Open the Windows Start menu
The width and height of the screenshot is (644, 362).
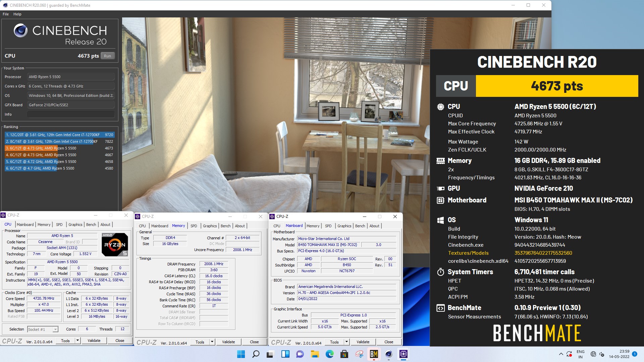pos(241,354)
